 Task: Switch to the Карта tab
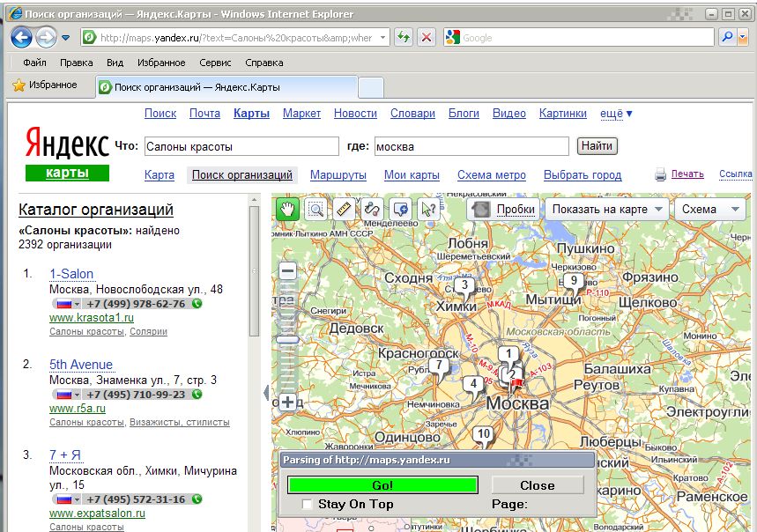coord(160,175)
